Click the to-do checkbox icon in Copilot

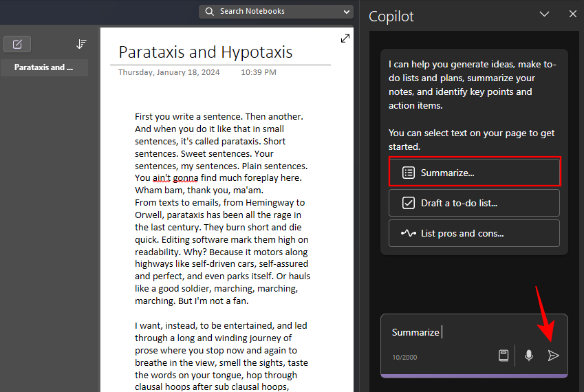click(409, 203)
